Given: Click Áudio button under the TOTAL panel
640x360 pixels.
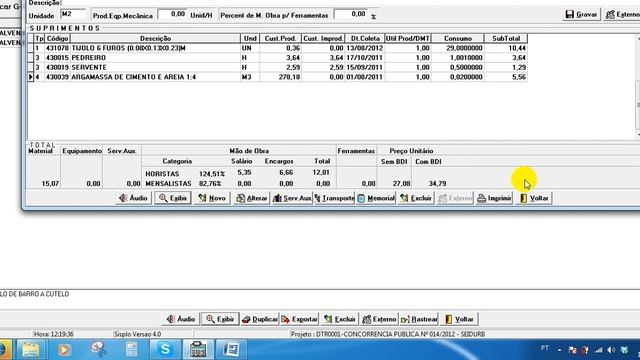Looking at the screenshot, I should [x=133, y=198].
